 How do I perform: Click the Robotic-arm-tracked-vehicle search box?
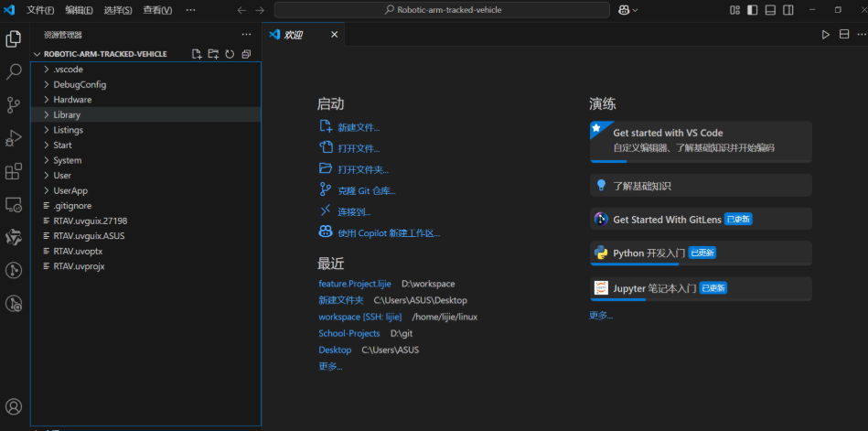[x=442, y=10]
